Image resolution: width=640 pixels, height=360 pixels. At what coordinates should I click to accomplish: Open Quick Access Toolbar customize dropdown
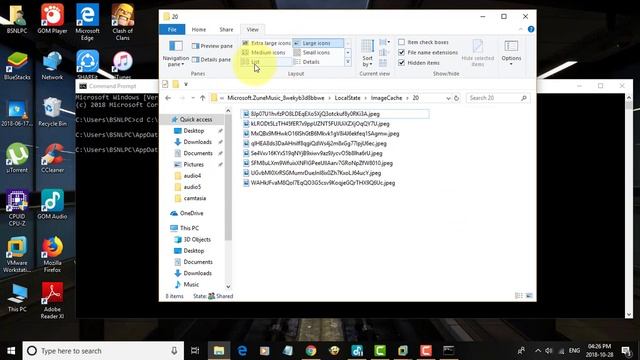point(186,84)
